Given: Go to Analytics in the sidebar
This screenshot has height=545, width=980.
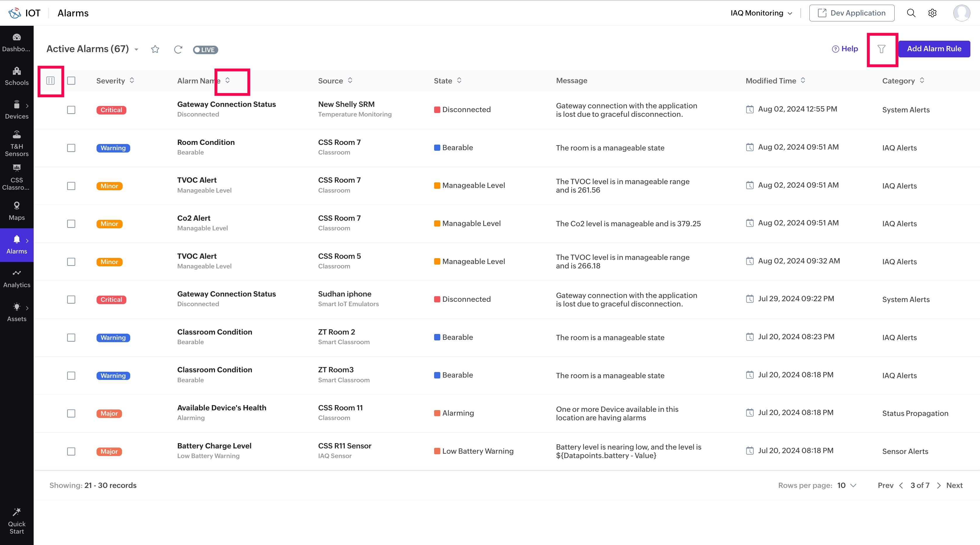Looking at the screenshot, I should pyautogui.click(x=17, y=279).
